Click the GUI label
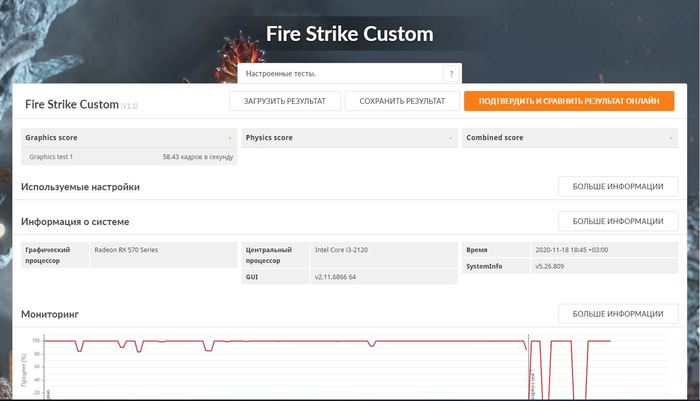The image size is (700, 401). 252,277
